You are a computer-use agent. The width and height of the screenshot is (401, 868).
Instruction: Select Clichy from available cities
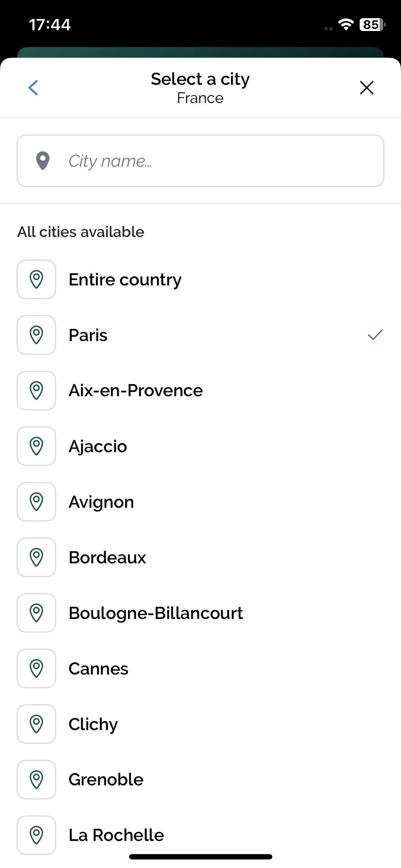tap(200, 724)
